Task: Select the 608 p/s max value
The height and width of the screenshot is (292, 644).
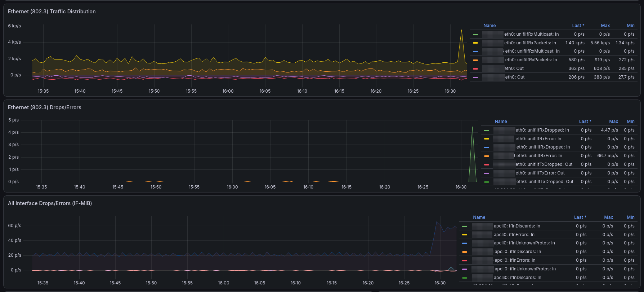Action: coord(602,68)
